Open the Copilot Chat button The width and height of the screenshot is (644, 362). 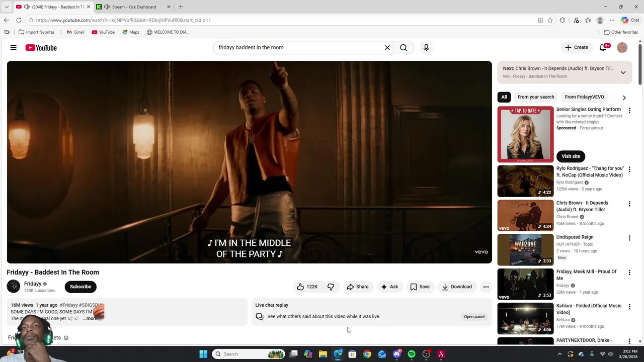click(x=630, y=20)
